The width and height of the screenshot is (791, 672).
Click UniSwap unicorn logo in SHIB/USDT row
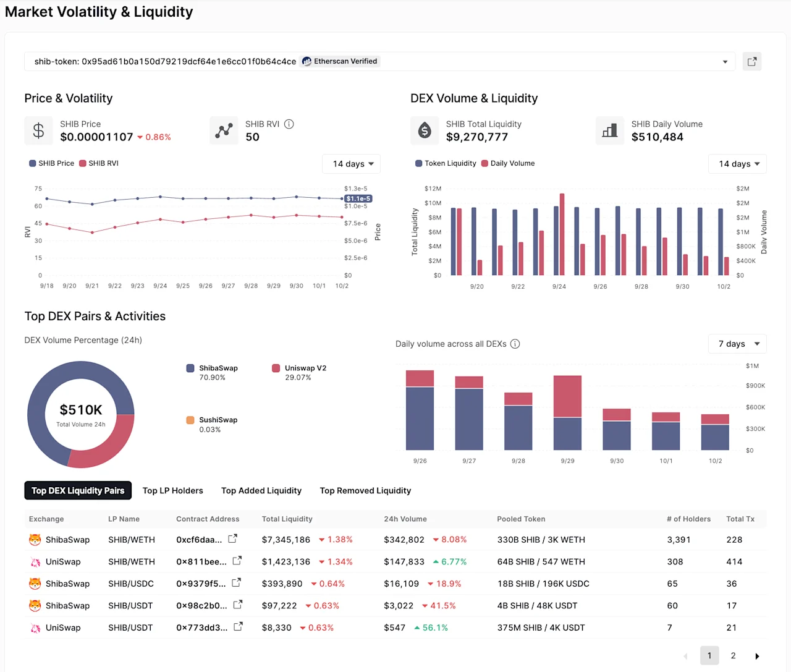(35, 628)
